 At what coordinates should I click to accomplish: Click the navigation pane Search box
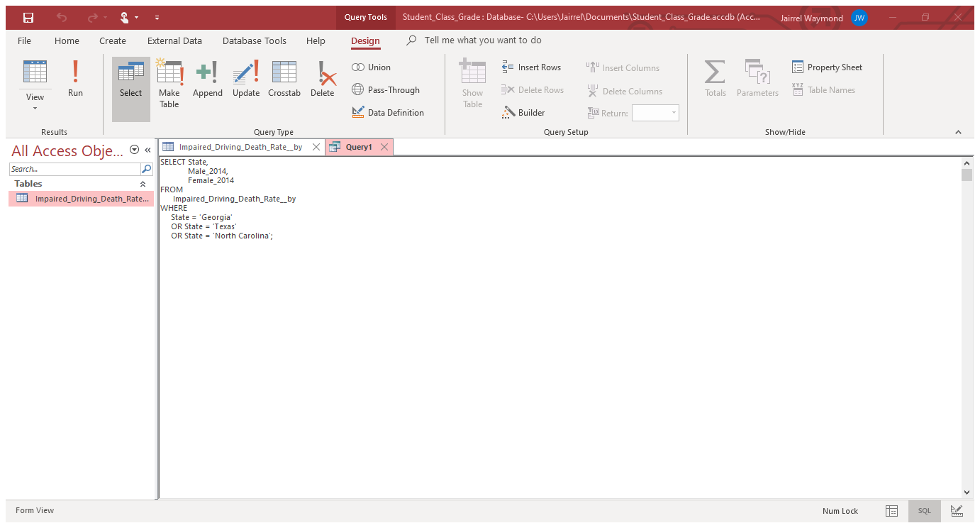click(x=74, y=169)
